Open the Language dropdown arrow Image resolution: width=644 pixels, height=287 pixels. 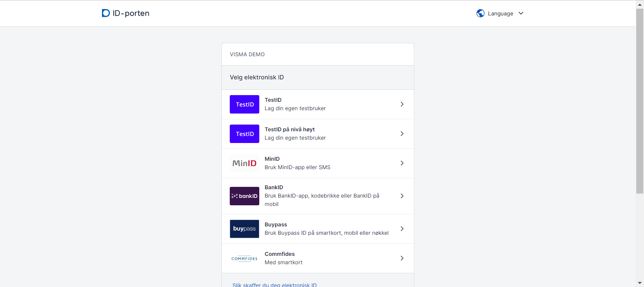pos(521,13)
